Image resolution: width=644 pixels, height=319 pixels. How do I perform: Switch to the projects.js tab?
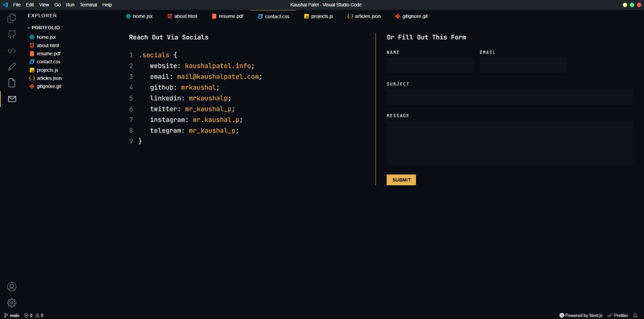coord(318,16)
